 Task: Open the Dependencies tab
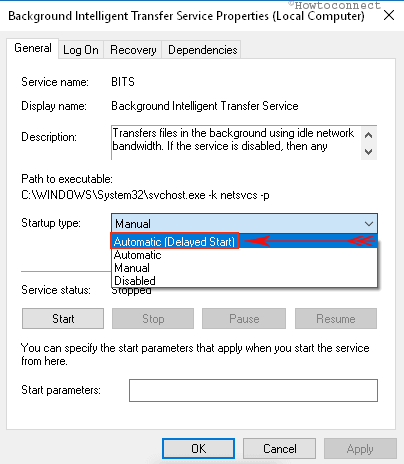[x=202, y=50]
